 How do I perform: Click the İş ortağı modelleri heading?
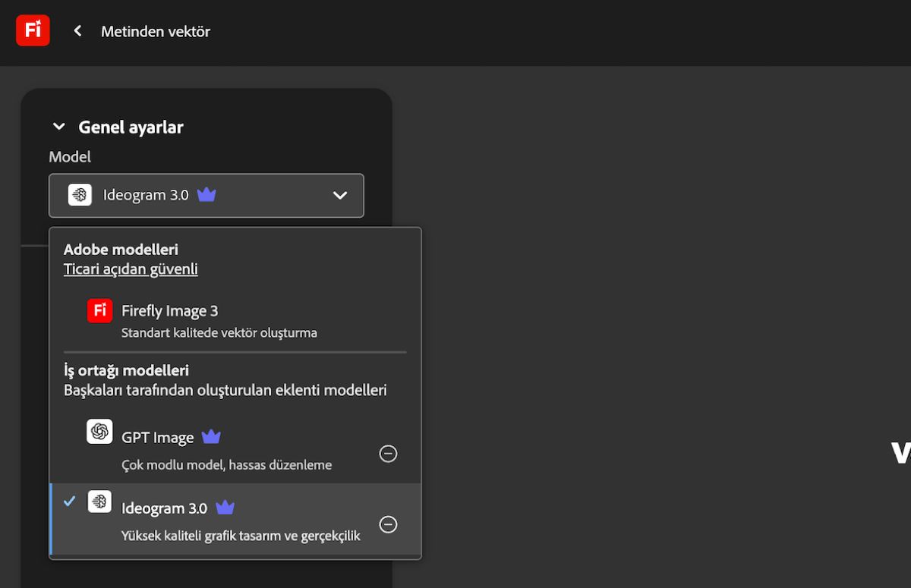click(126, 371)
